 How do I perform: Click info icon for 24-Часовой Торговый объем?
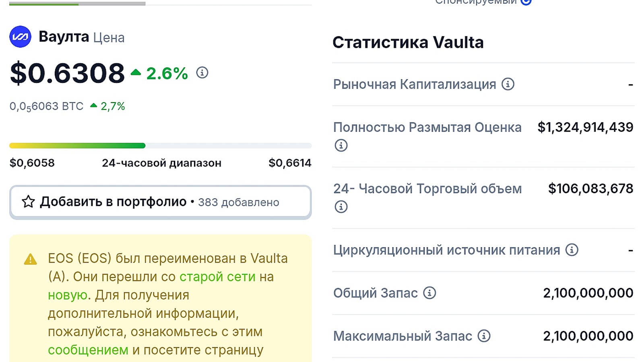click(341, 206)
